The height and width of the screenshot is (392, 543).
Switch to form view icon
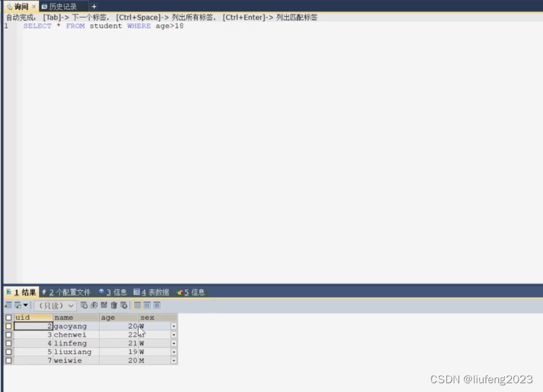click(x=147, y=305)
